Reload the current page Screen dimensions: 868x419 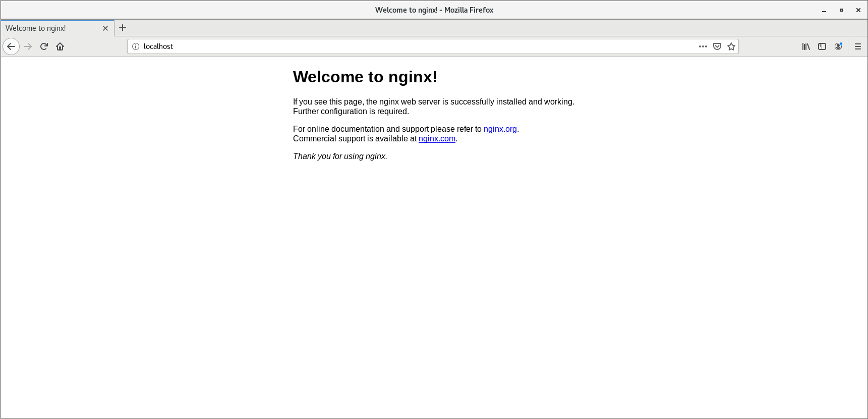tap(44, 46)
